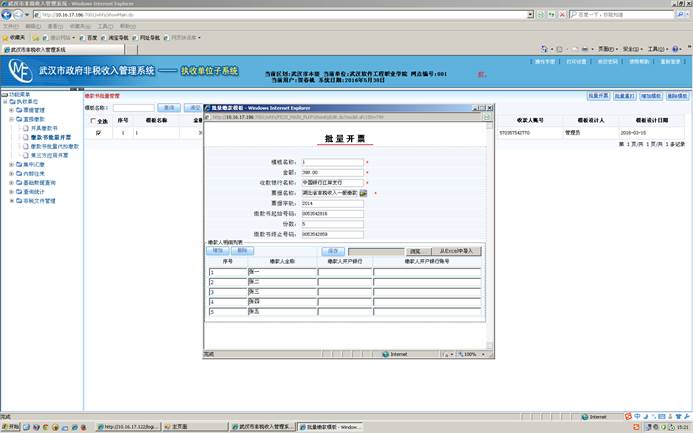
Task: Click the IE back navigation arrow
Action: tap(10, 15)
